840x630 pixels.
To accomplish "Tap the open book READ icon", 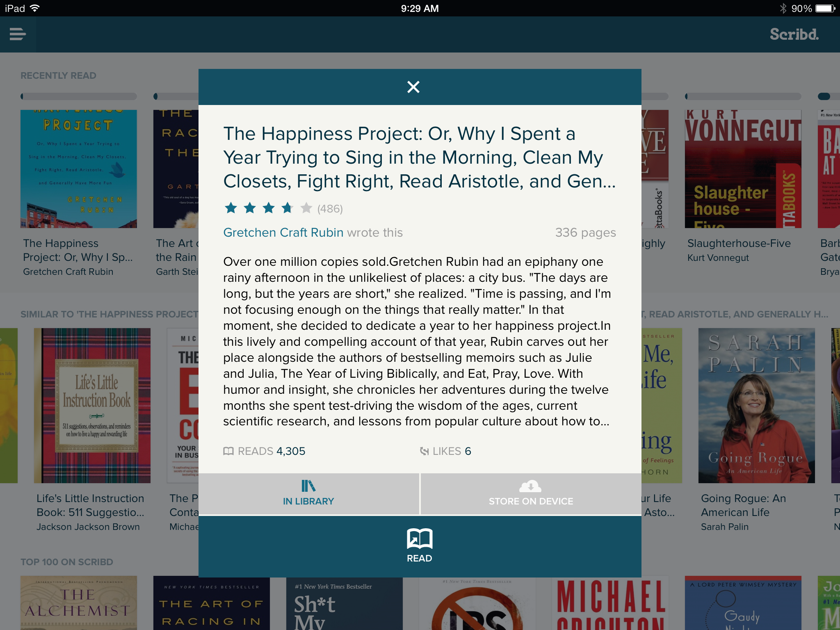I will click(420, 539).
